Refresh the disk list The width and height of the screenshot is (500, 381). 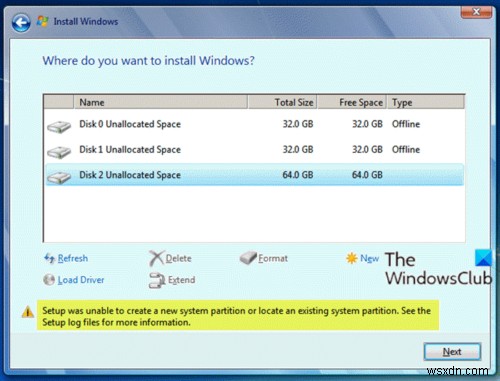73,258
